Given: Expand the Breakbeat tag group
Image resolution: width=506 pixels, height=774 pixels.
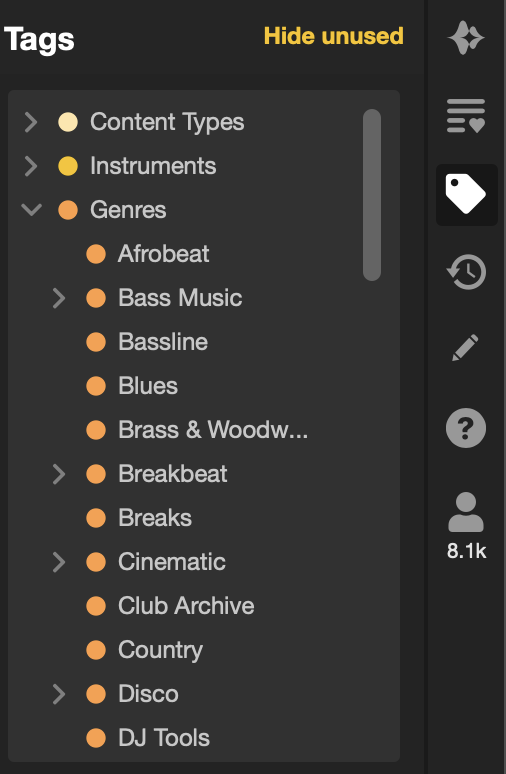Looking at the screenshot, I should (x=59, y=474).
